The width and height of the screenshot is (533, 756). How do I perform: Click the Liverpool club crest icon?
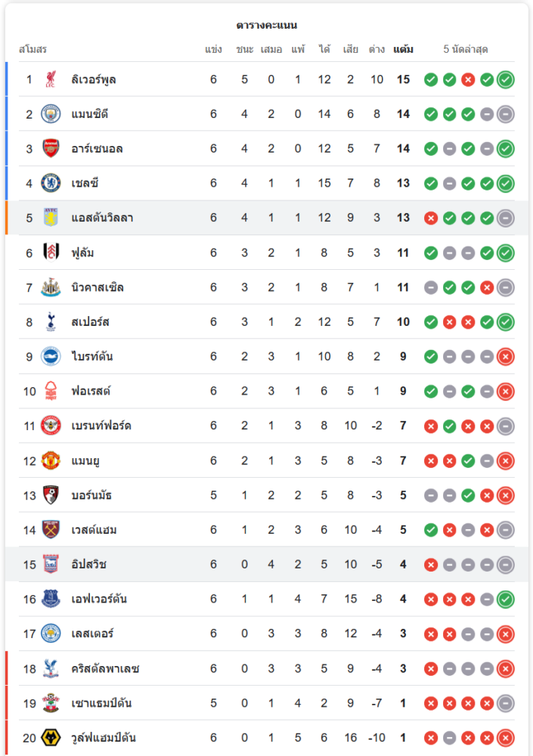tap(51, 79)
